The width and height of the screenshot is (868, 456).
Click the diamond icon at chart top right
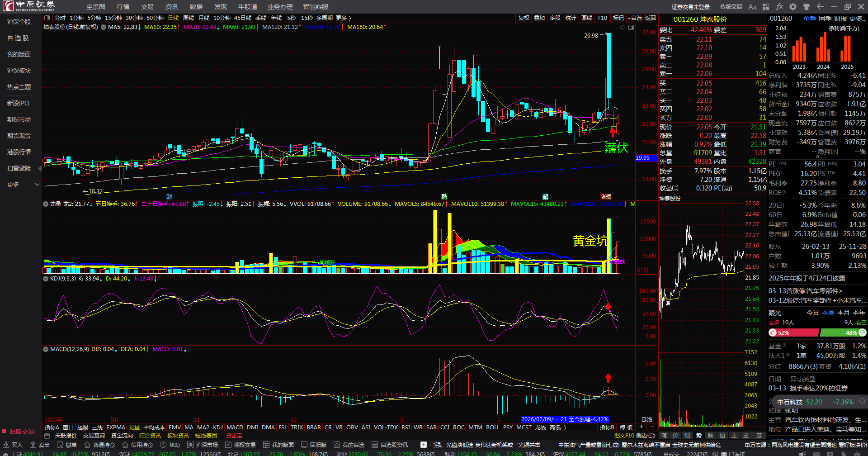tap(623, 28)
